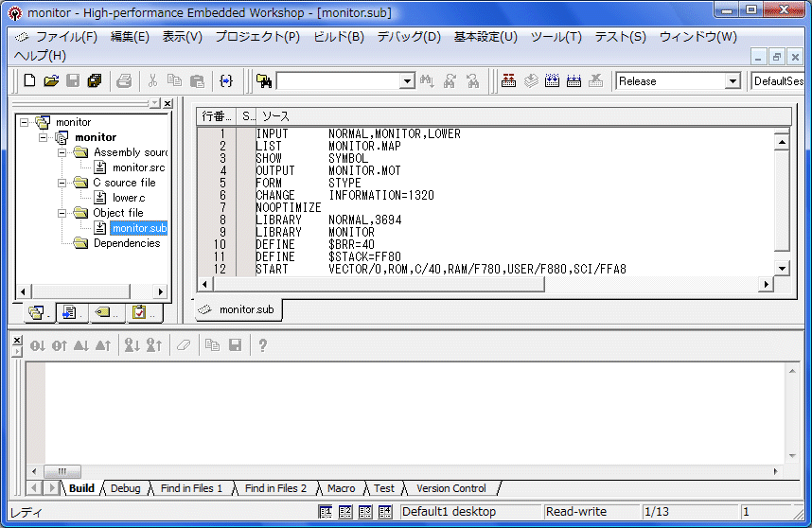This screenshot has width=812, height=528.
Task: Open the find text combo box arrow
Action: click(x=408, y=81)
